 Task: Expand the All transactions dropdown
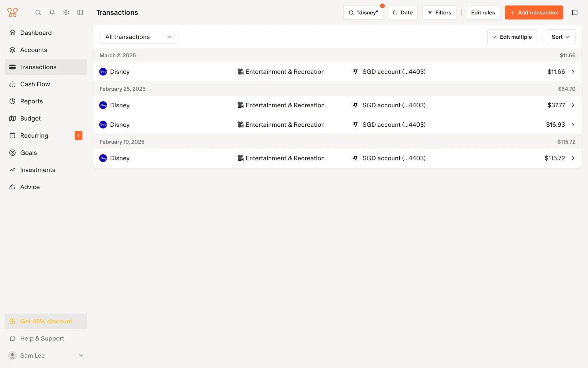138,37
